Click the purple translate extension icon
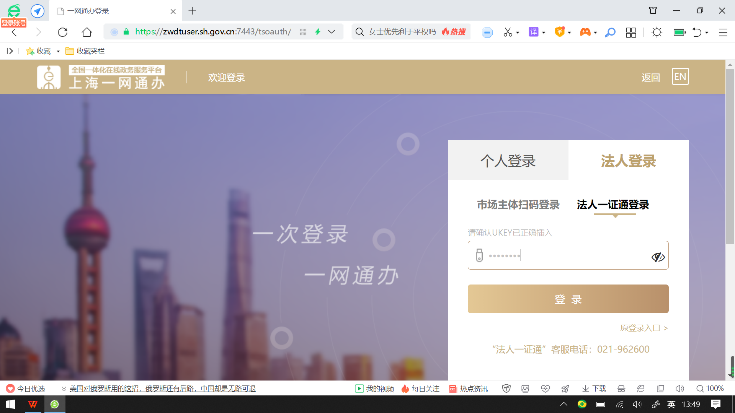 coord(533,32)
